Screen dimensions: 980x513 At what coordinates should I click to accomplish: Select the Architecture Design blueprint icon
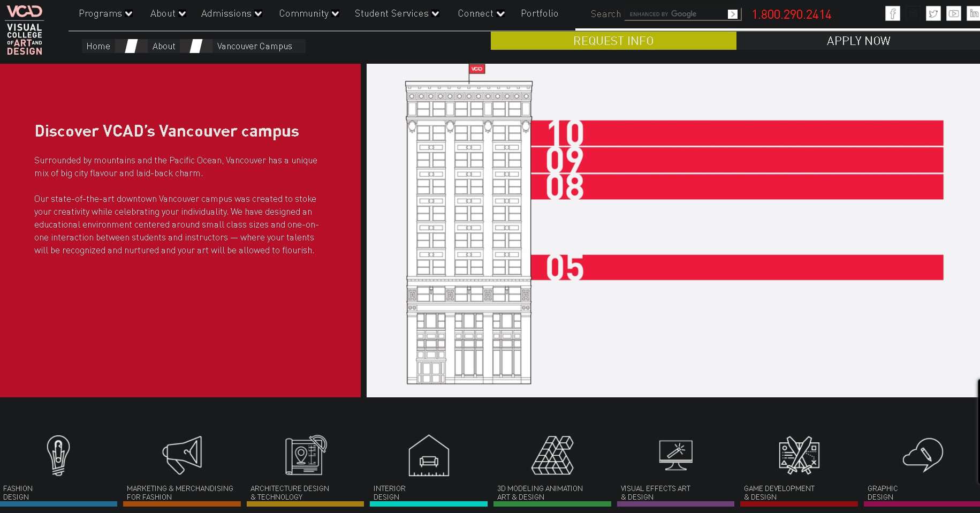point(306,455)
